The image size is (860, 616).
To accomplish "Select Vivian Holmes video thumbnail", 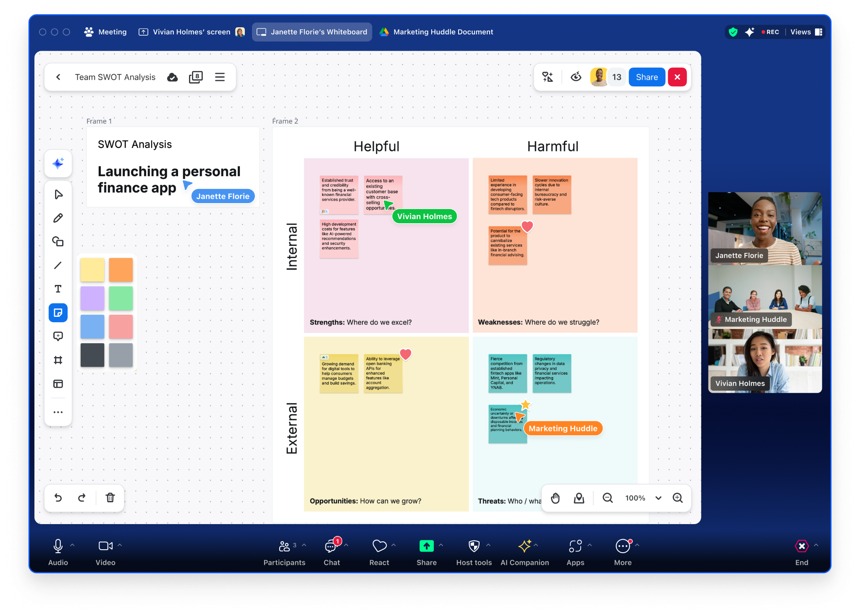I will [x=765, y=361].
